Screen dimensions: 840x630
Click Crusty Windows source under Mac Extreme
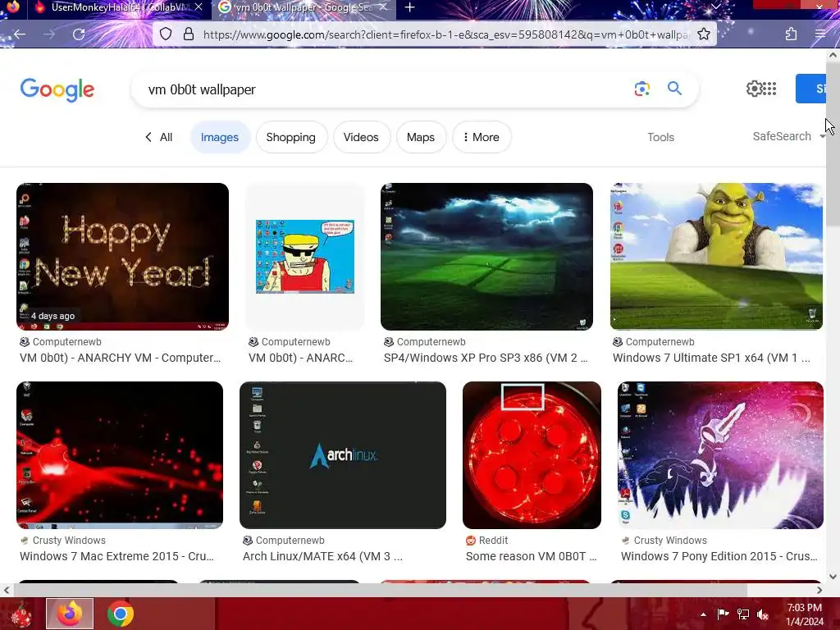coord(62,541)
